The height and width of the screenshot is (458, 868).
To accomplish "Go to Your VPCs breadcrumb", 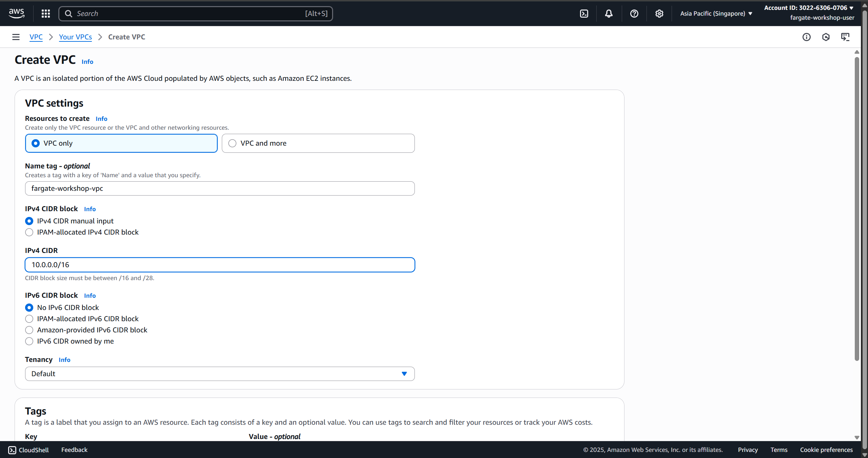I will tap(75, 37).
